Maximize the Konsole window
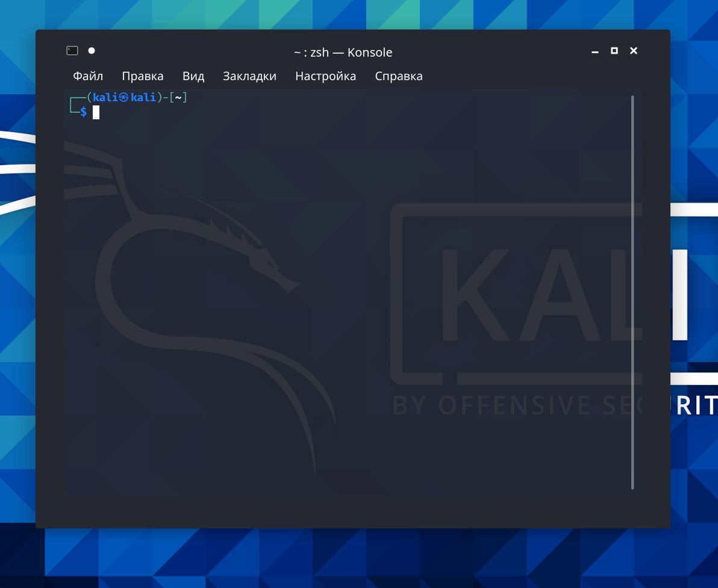This screenshot has height=588, width=718. (x=614, y=51)
